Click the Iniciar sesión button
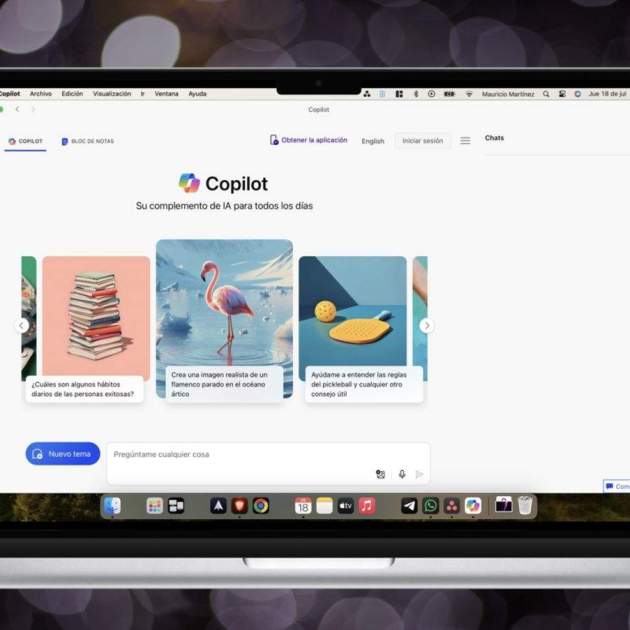Image resolution: width=630 pixels, height=630 pixels. (x=422, y=141)
